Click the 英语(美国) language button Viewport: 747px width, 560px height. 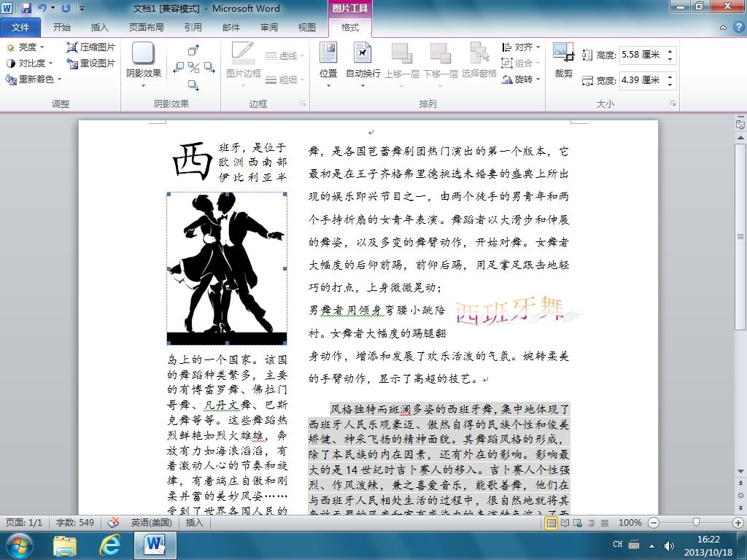click(151, 522)
